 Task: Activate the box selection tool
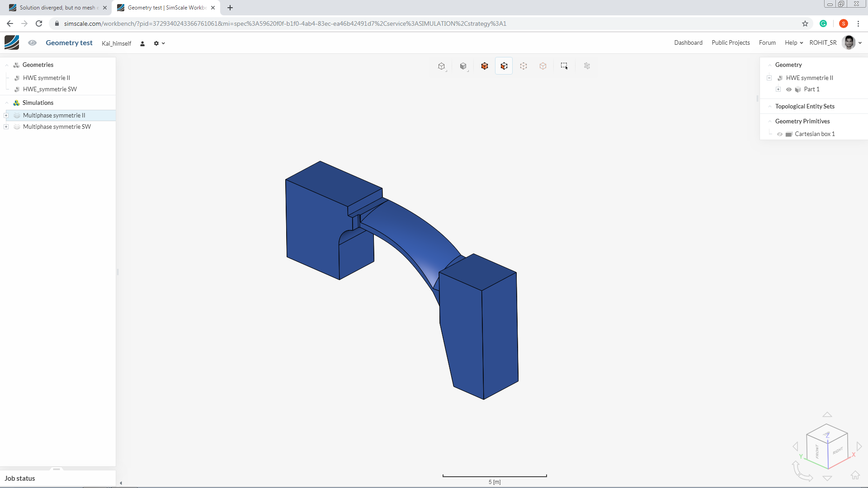(x=564, y=66)
